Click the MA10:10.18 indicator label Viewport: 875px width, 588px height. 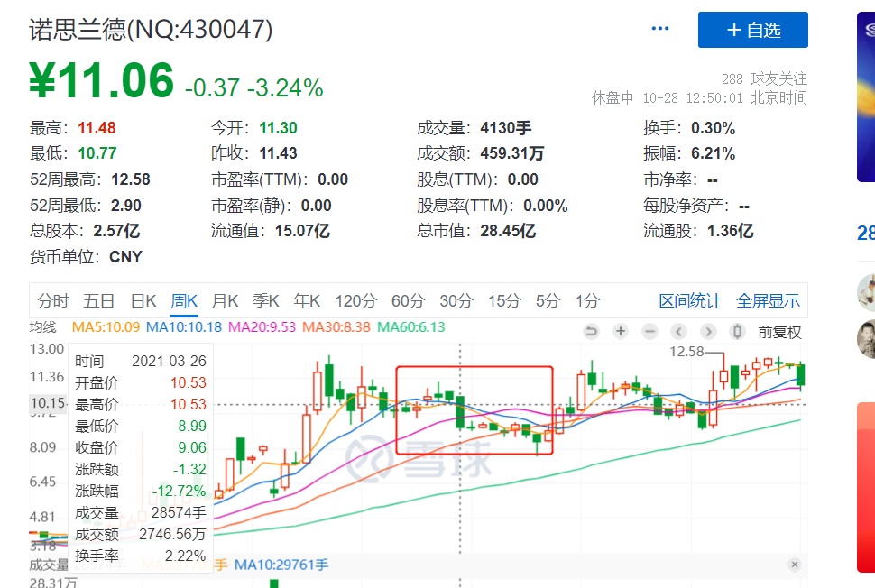coord(184,326)
